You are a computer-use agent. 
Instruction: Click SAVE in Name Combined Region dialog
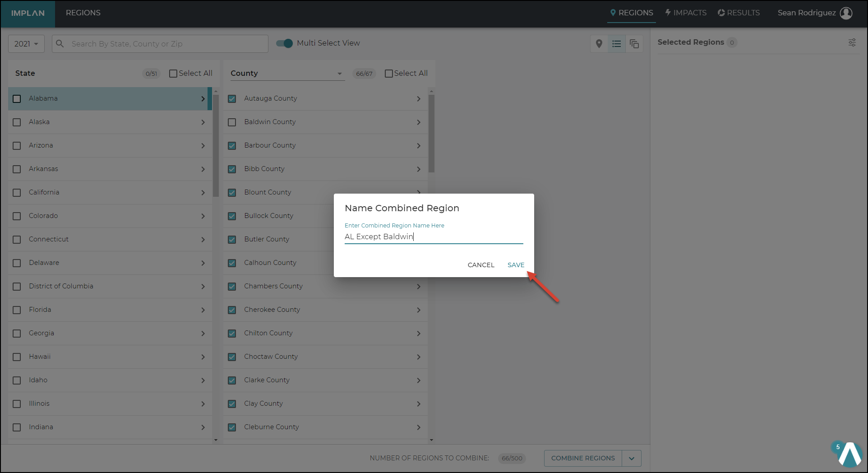pos(516,265)
